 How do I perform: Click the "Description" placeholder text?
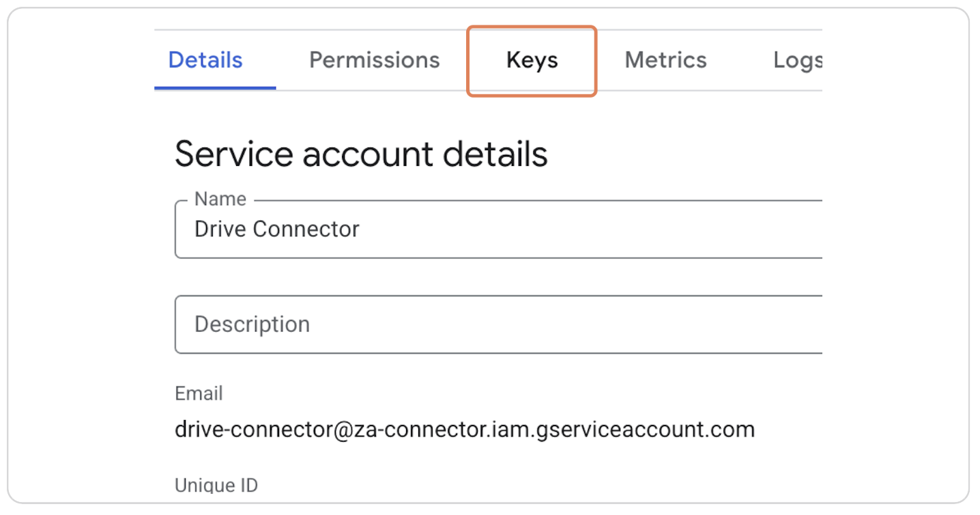252,324
